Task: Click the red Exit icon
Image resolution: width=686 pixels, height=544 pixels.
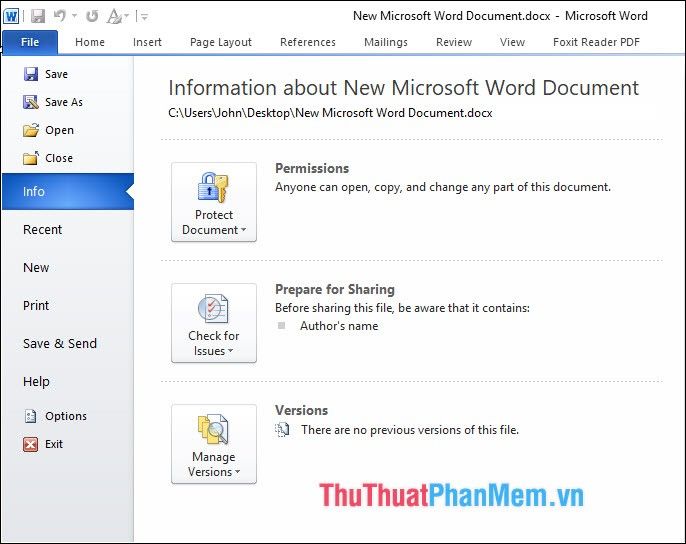Action: (x=30, y=444)
